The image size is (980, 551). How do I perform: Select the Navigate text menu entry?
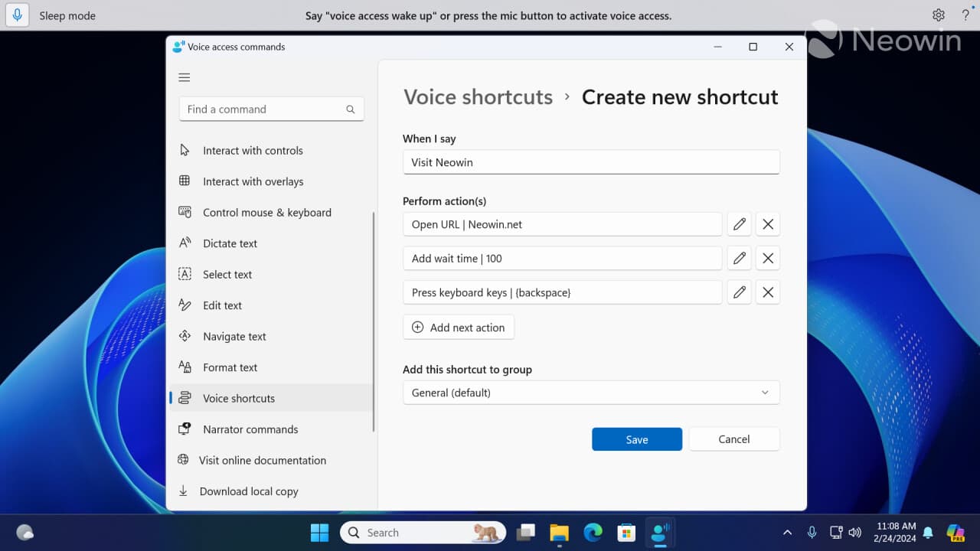tap(234, 336)
